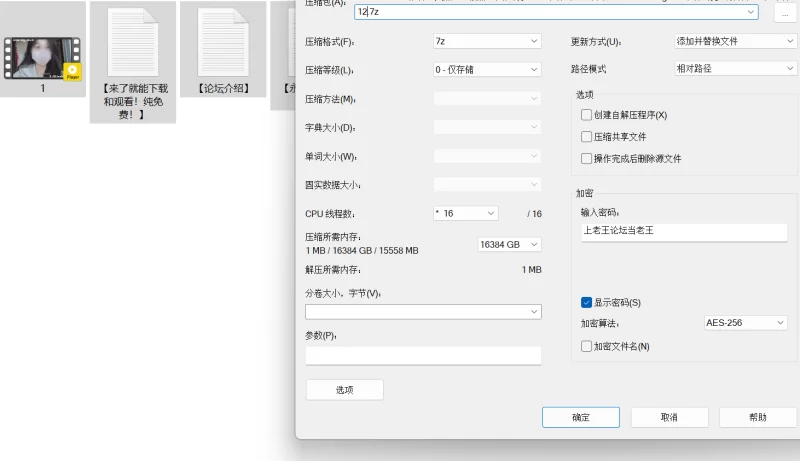Open the 更新方式 dropdown showing 添加并替换文件
The width and height of the screenshot is (800, 461).
[735, 41]
